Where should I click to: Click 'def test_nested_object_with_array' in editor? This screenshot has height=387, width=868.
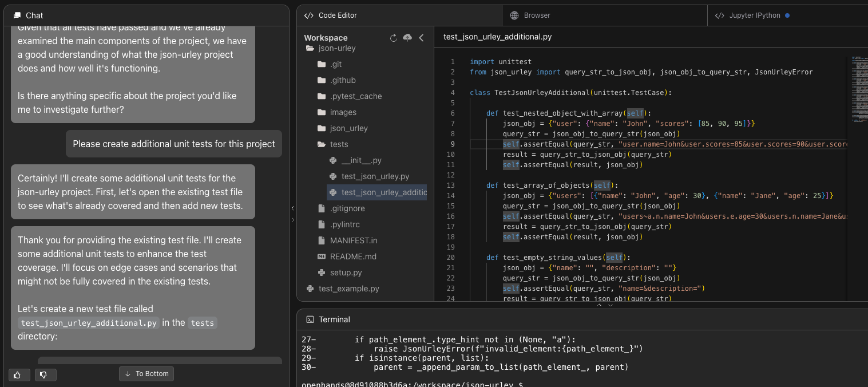pos(569,113)
